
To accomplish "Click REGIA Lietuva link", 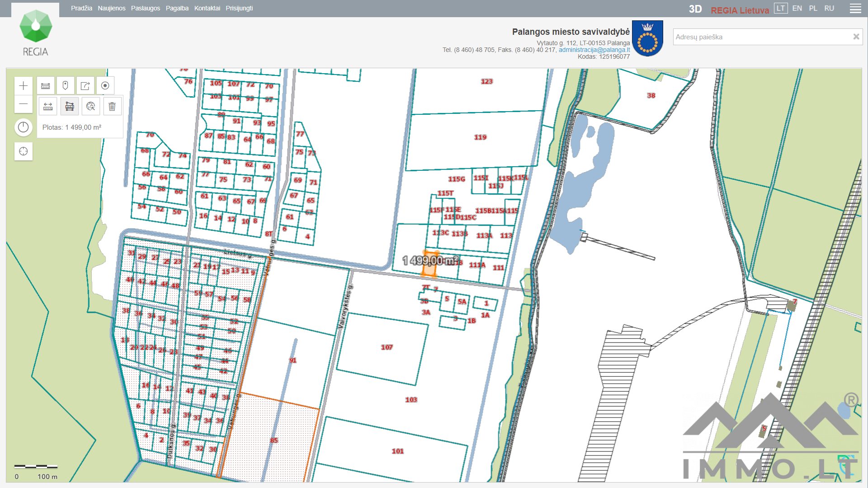I will pyautogui.click(x=740, y=10).
